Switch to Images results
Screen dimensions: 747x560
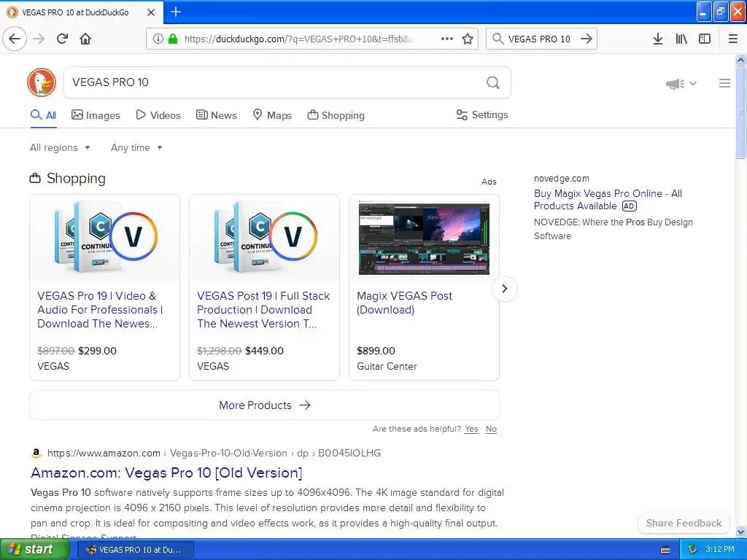pos(96,115)
